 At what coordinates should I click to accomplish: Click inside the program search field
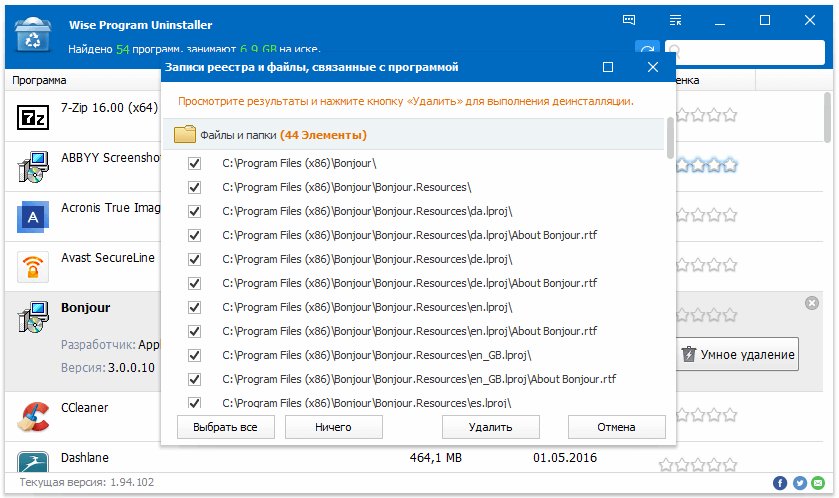pos(745,52)
